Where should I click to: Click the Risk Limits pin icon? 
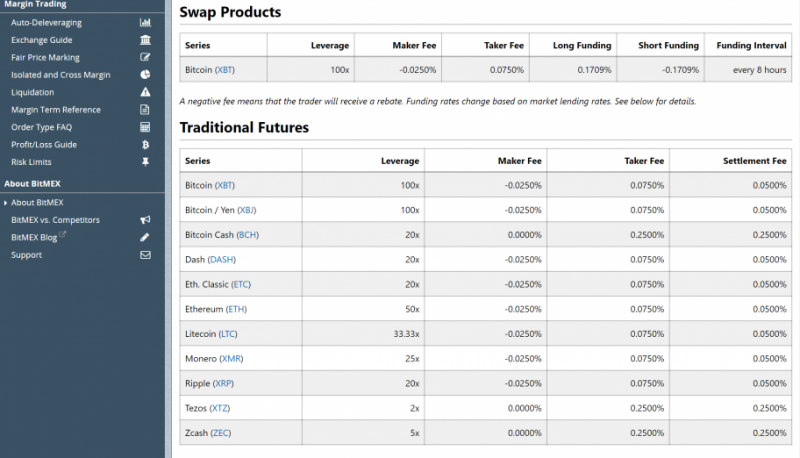point(145,162)
